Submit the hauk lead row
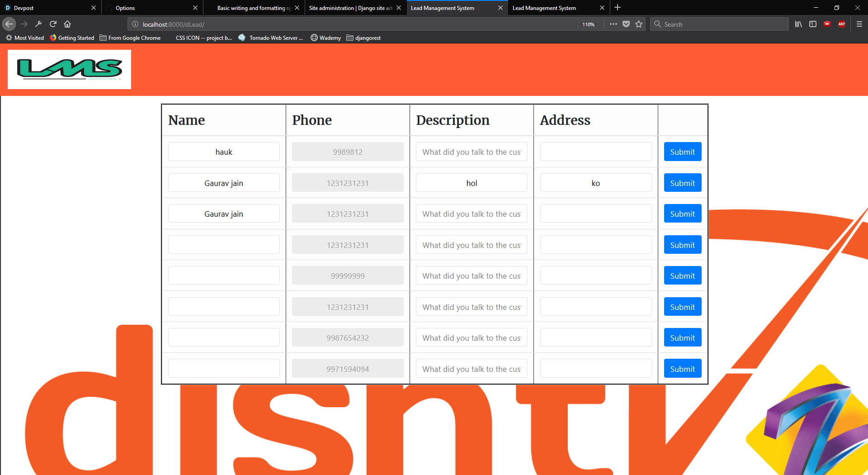This screenshot has height=475, width=868. (683, 152)
